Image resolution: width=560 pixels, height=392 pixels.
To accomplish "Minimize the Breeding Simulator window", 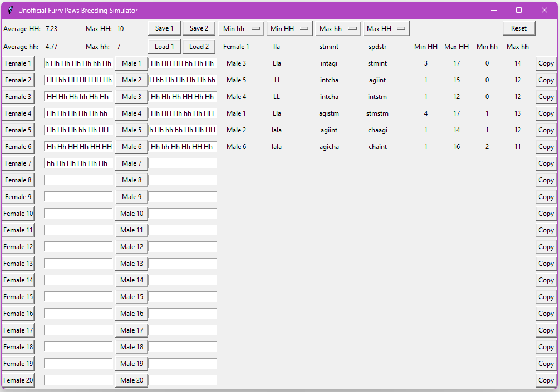I will tap(494, 10).
